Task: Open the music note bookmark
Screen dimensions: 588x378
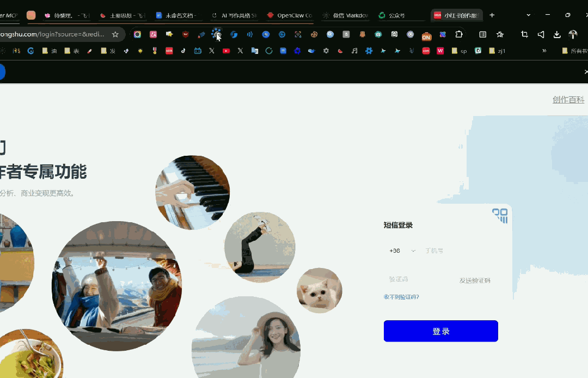Action: coord(354,51)
